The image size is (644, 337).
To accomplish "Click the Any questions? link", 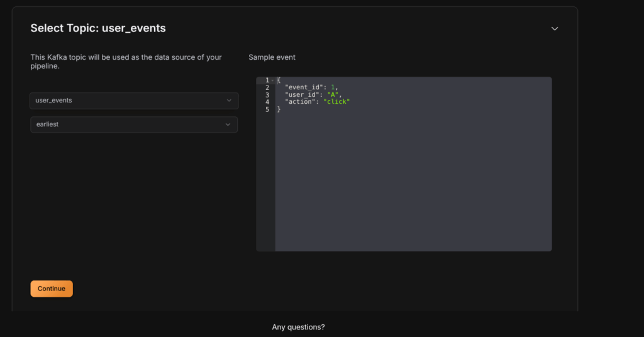I will [x=298, y=327].
